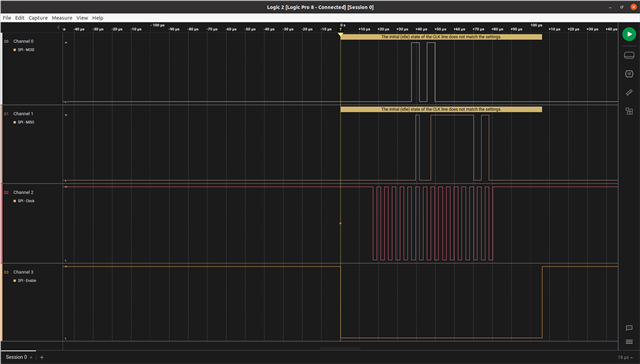Open the Device Settings panel icon
The height and width of the screenshot is (364, 640).
point(629,55)
